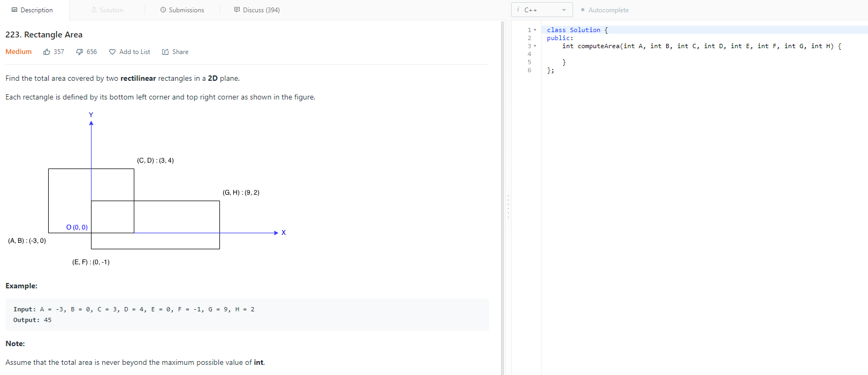Click line number 6 in the gutter
This screenshot has height=375, width=868.
click(x=529, y=70)
